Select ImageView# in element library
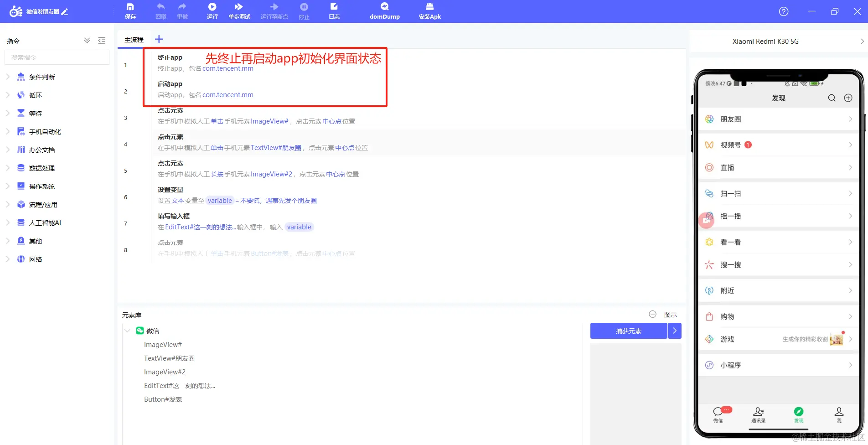868x445 pixels. coord(163,345)
